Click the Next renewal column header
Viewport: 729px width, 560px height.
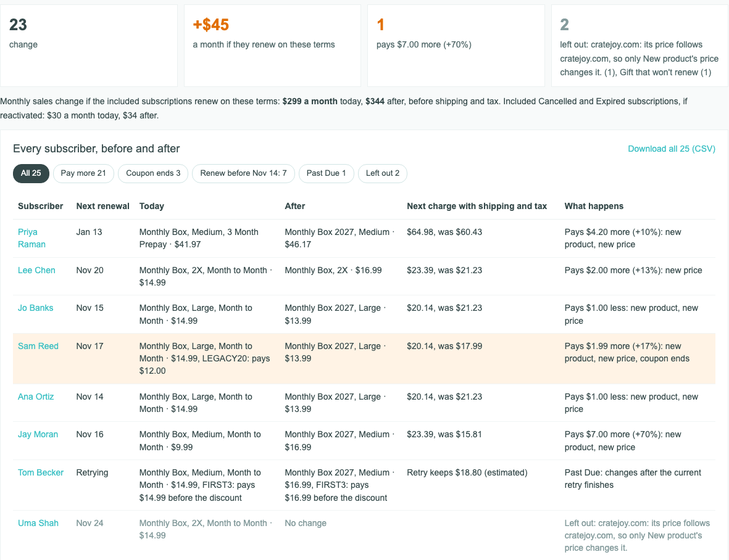[102, 206]
